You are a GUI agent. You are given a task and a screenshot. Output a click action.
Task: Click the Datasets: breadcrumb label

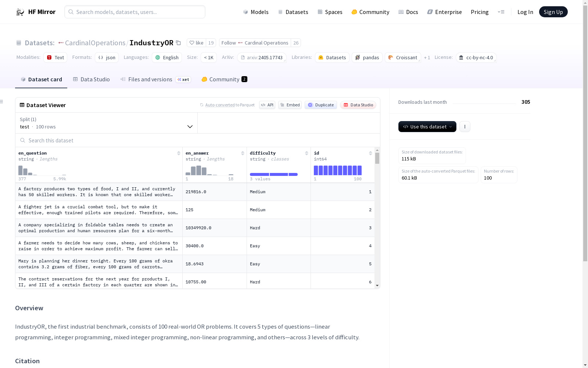[x=39, y=43]
